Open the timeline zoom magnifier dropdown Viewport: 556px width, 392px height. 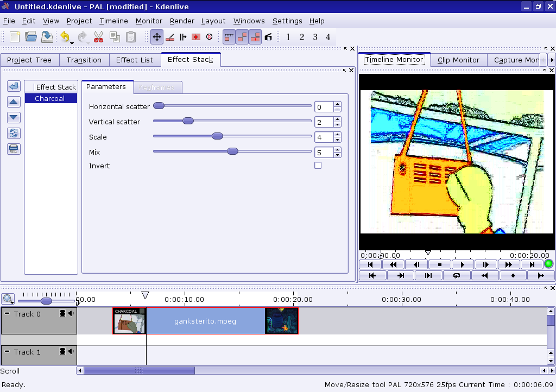pos(8,299)
